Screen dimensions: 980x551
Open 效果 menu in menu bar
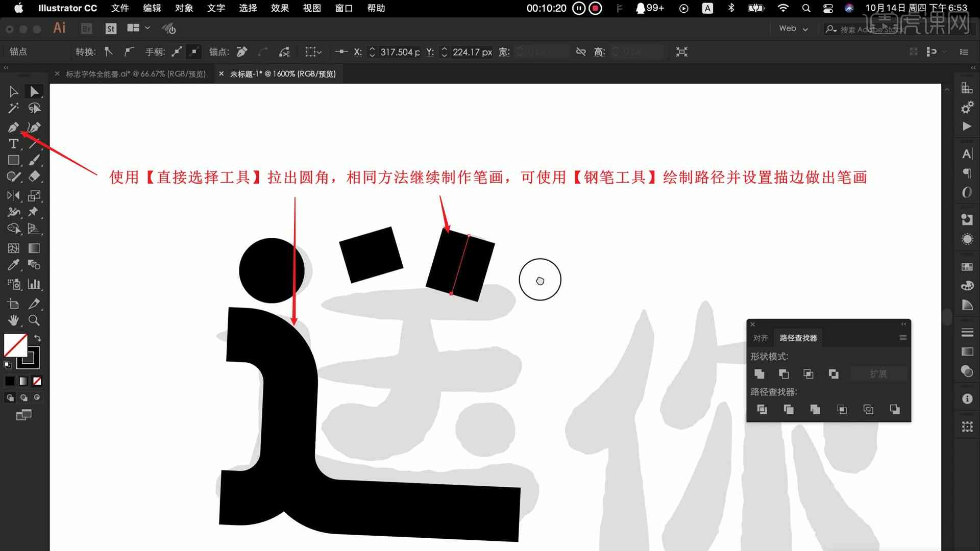tap(278, 8)
